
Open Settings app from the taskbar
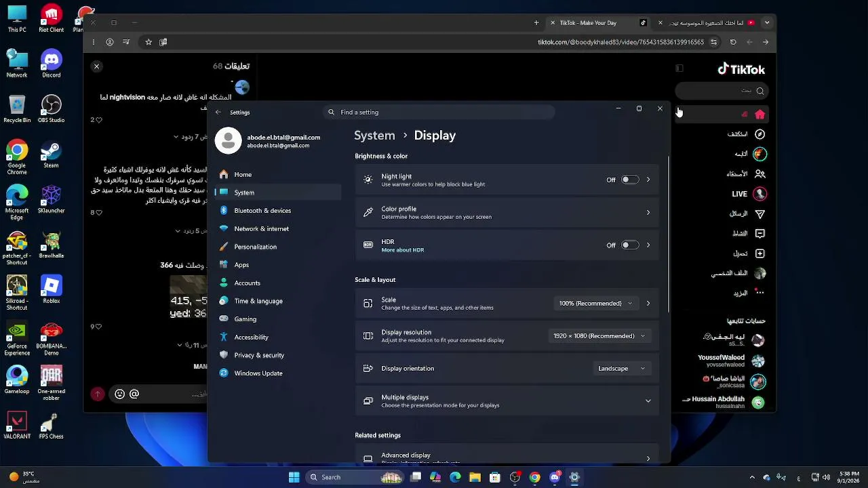tap(574, 477)
